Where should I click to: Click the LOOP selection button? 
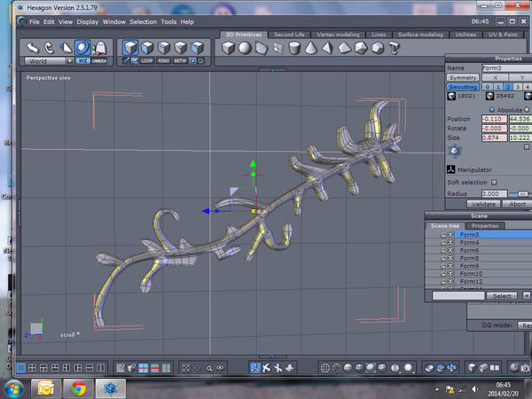148,61
